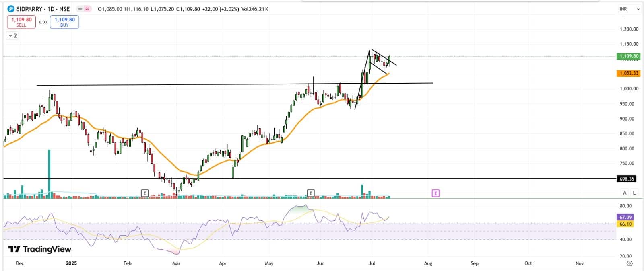Click the TradingView logo
This screenshot has width=644, height=271.
point(39,249)
